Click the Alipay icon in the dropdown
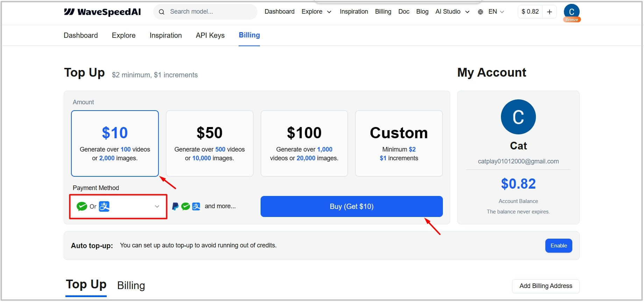Image resolution: width=644 pixels, height=302 pixels. pyautogui.click(x=104, y=206)
